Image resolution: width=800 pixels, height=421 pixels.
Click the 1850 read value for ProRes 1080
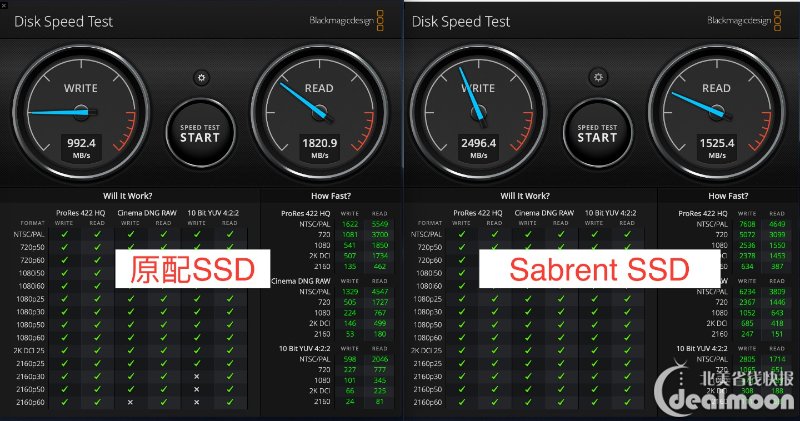click(380, 245)
